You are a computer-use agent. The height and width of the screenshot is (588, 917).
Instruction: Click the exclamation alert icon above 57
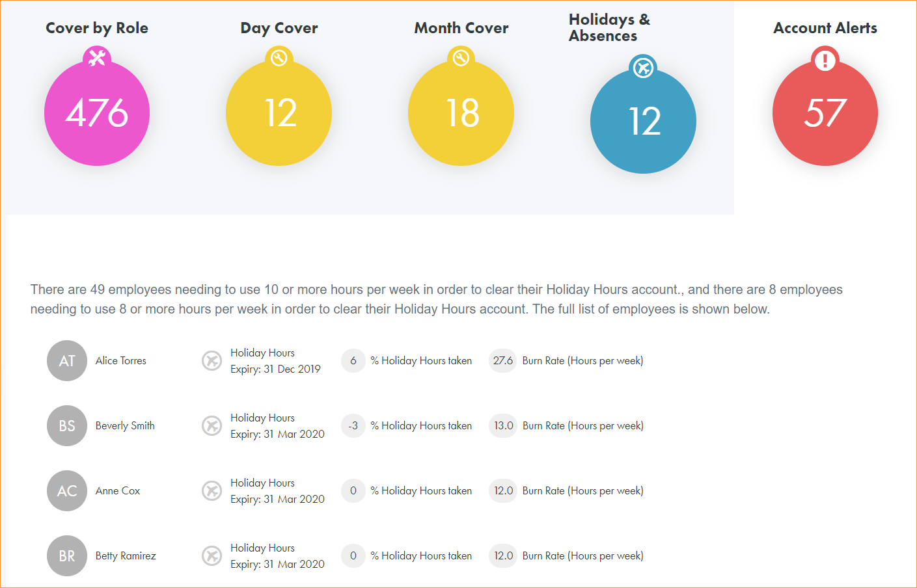[x=825, y=60]
